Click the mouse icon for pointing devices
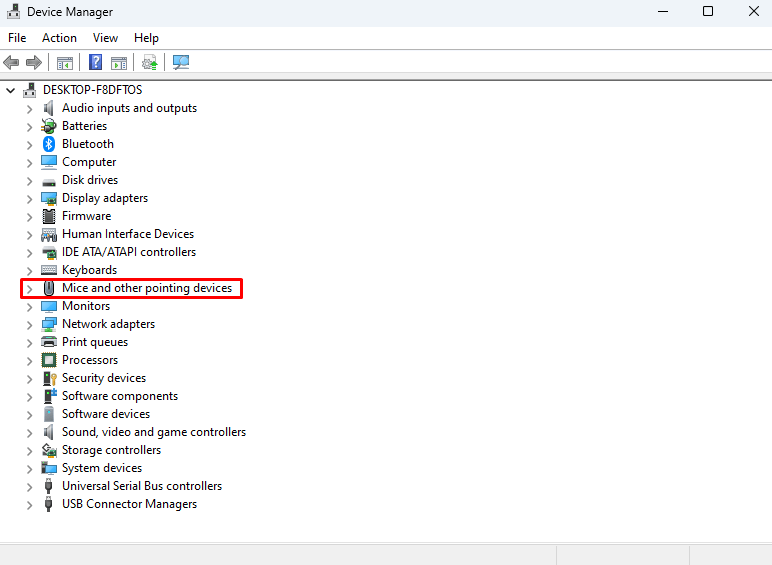The height and width of the screenshot is (565, 772). (49, 288)
